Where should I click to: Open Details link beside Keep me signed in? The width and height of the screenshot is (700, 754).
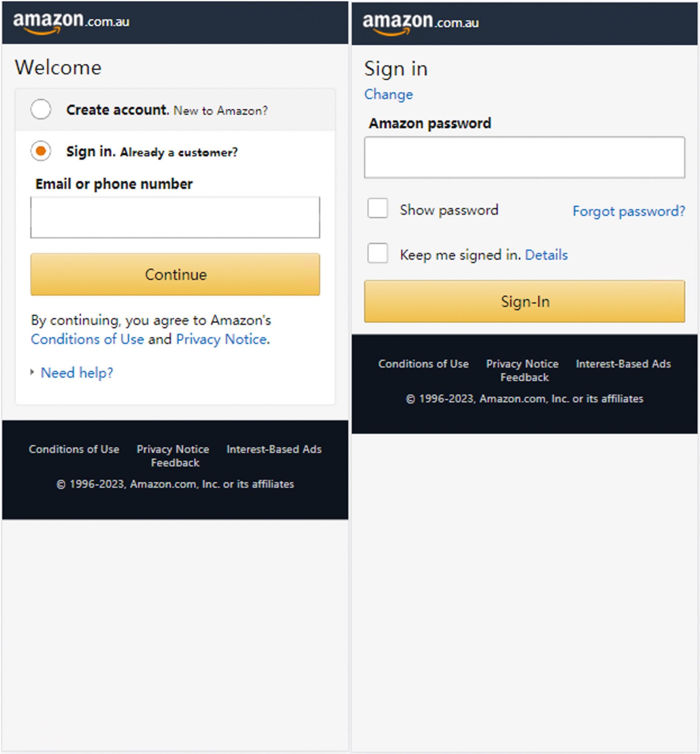coord(546,255)
